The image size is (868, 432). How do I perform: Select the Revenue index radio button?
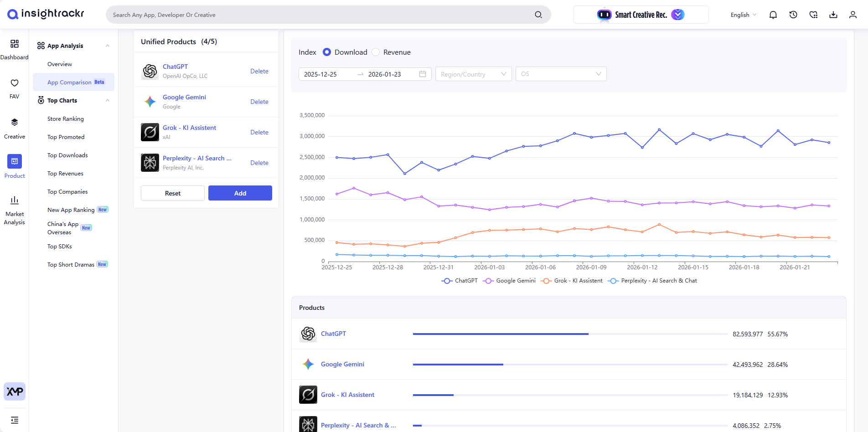(x=376, y=52)
